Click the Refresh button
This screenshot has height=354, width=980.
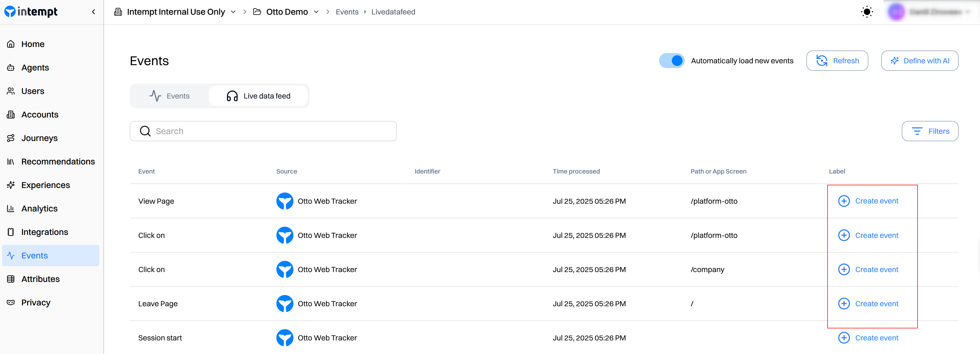pyautogui.click(x=837, y=61)
